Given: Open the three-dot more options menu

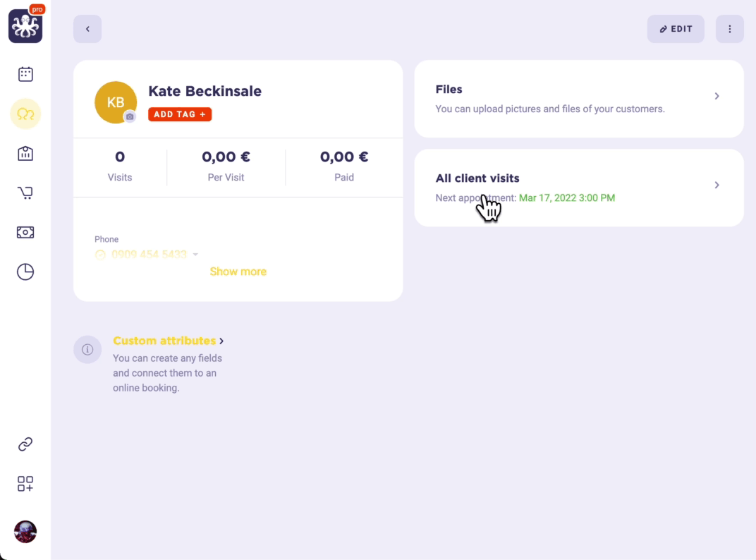Looking at the screenshot, I should [x=730, y=29].
